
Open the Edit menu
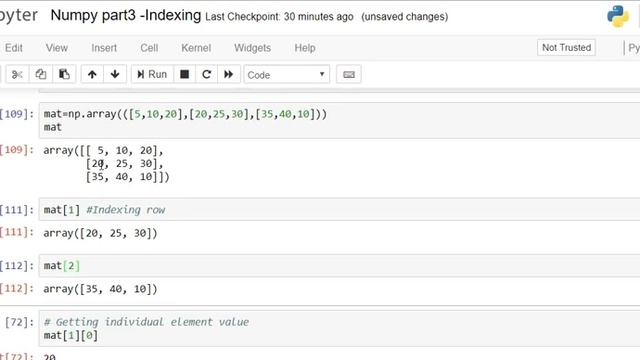click(x=14, y=48)
